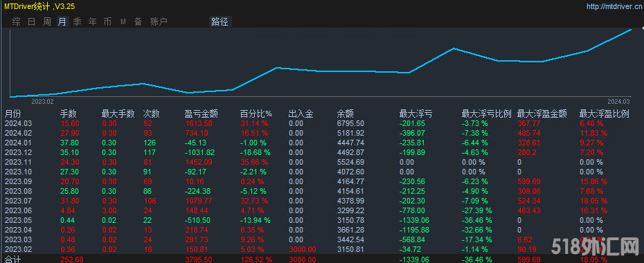Click the 余额 column header
Image resolution: width=644 pixels, height=263 pixels.
345,114
